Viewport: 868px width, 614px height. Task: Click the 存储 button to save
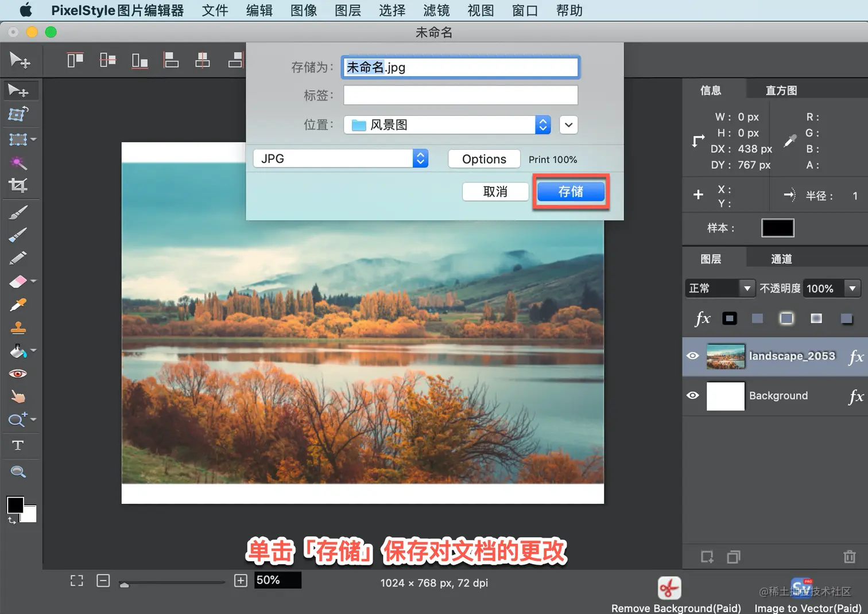click(571, 192)
